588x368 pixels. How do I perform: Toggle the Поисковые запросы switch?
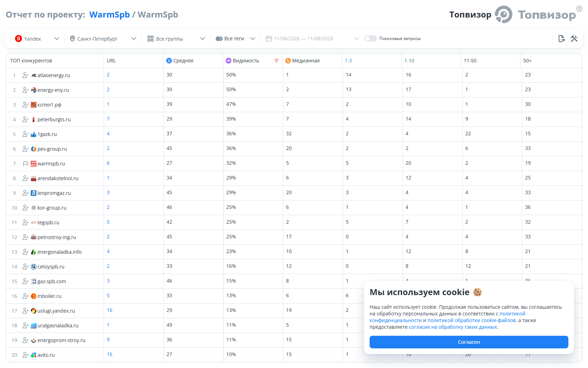click(x=370, y=39)
